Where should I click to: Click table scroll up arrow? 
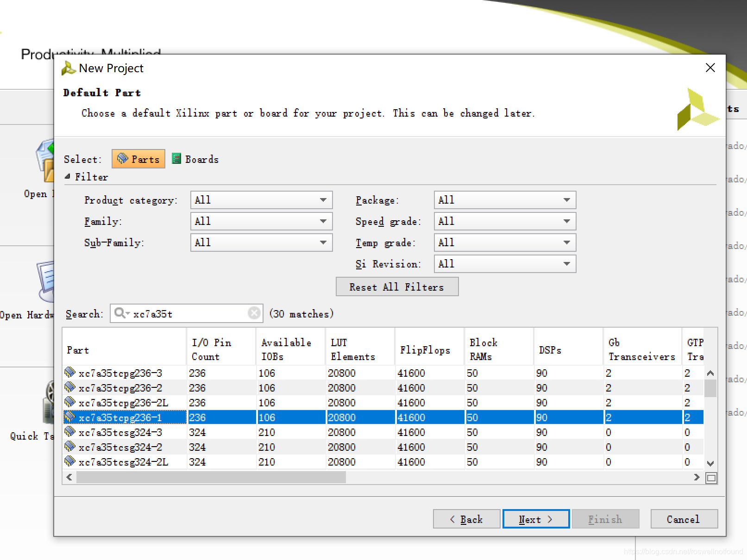tap(710, 373)
